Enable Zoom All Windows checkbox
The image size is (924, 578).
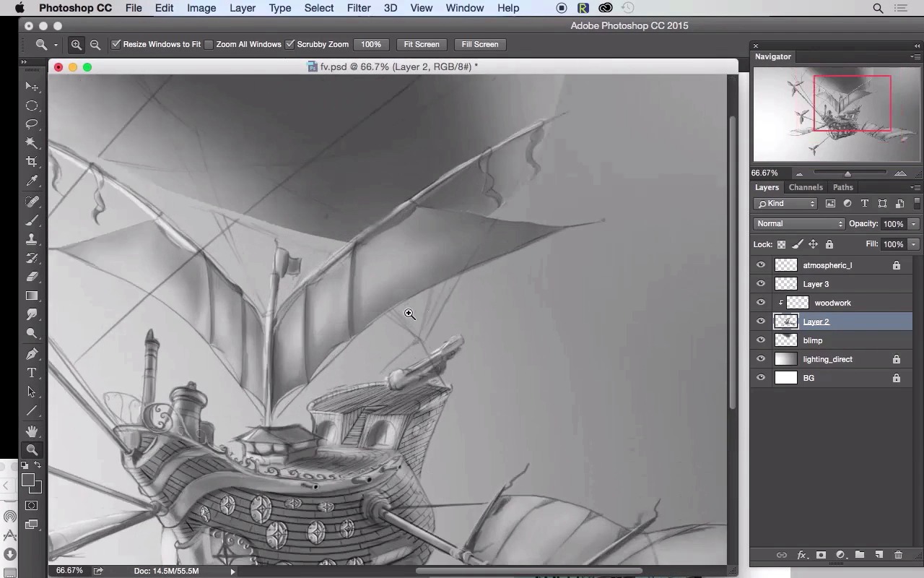209,45
